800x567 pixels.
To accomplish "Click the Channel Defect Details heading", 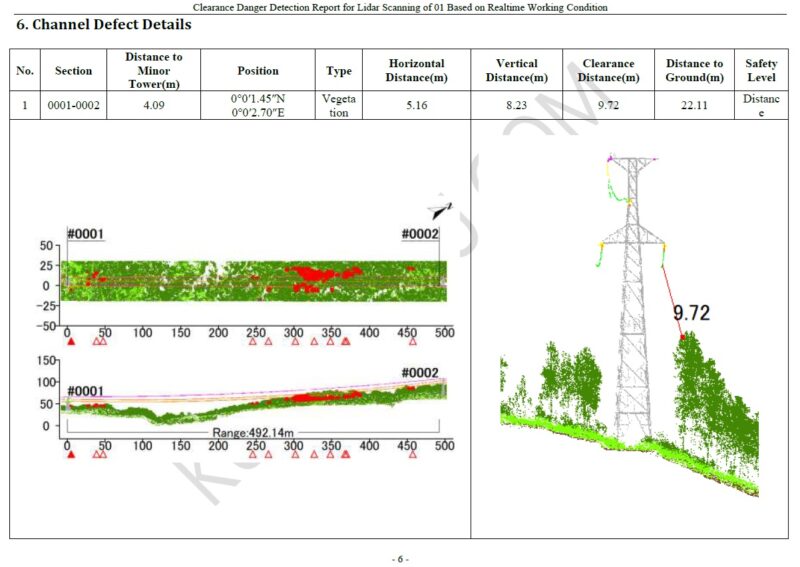I will [104, 25].
